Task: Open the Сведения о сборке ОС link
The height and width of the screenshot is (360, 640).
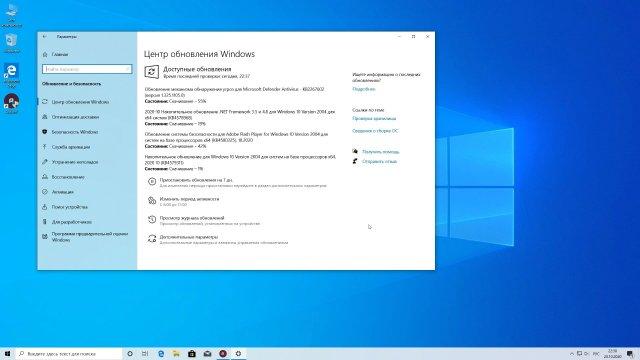Action: (375, 131)
